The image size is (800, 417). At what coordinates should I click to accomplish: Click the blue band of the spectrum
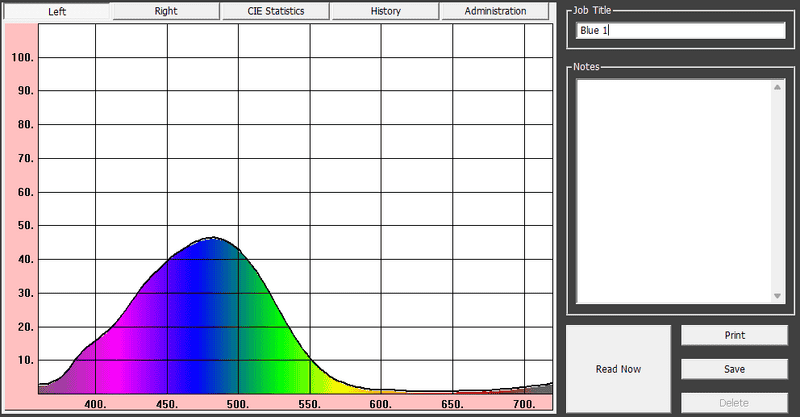pos(205,320)
